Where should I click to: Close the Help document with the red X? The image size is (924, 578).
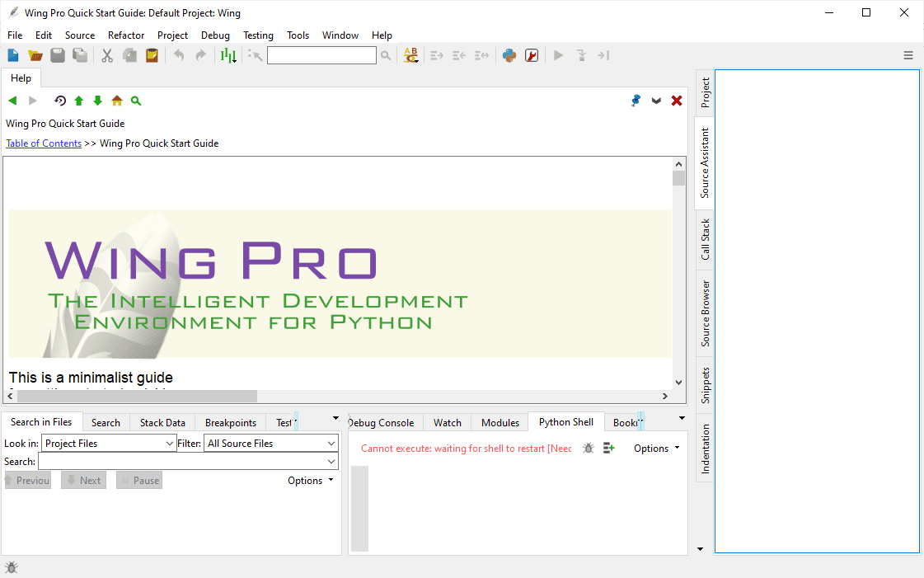[x=677, y=101]
